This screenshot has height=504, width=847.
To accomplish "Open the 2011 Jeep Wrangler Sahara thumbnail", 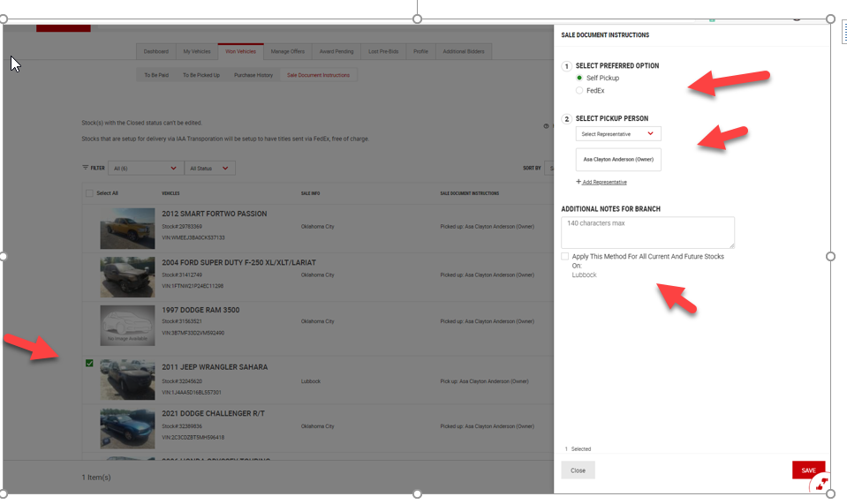I will 127,379.
